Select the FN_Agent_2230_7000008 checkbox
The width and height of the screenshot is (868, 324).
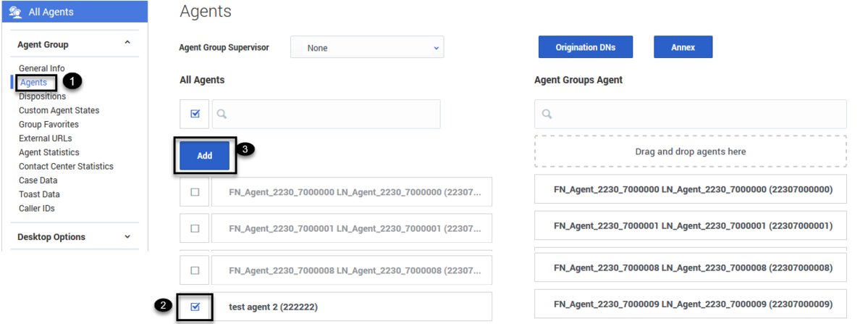[195, 270]
